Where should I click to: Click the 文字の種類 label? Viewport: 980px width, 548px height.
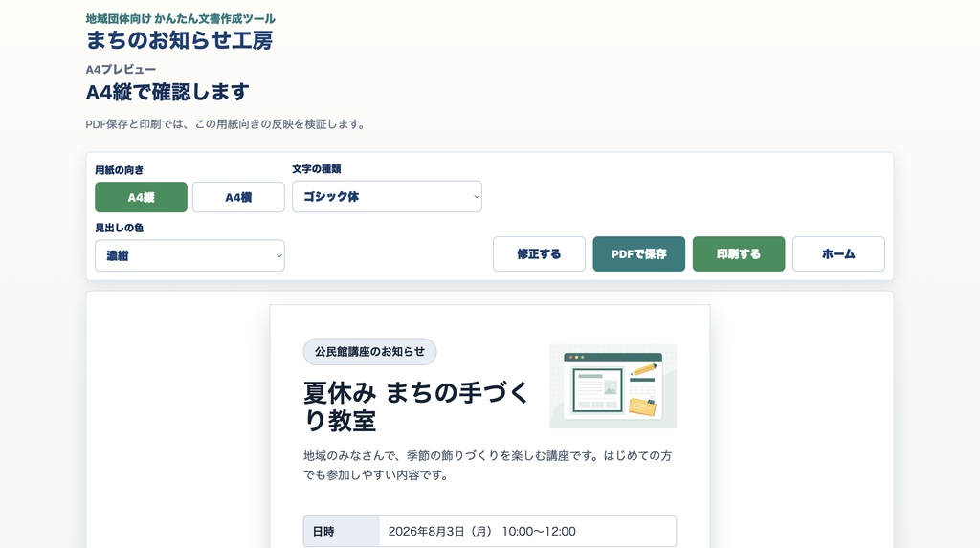316,169
